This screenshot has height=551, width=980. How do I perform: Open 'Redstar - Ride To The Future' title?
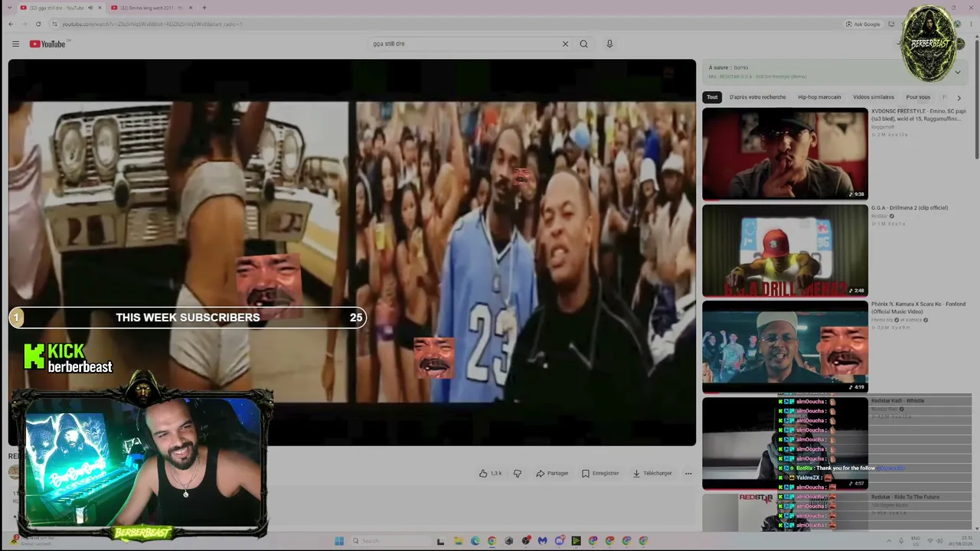[905, 497]
